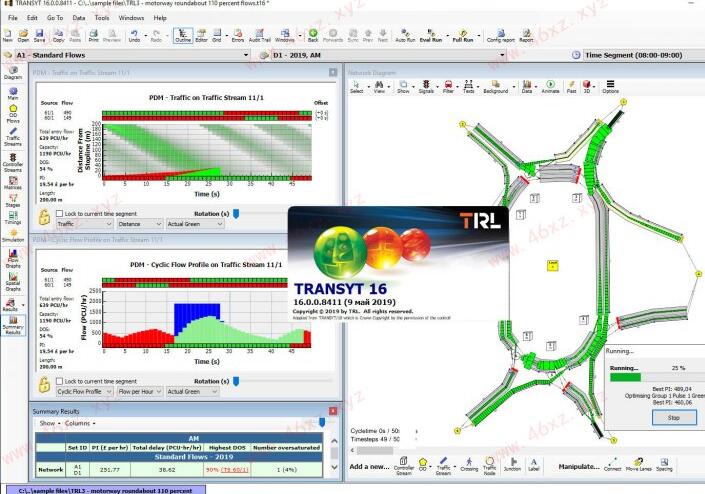This screenshot has height=494, width=705.
Task: Click Summary Results scroll down arrow
Action: 334,467
